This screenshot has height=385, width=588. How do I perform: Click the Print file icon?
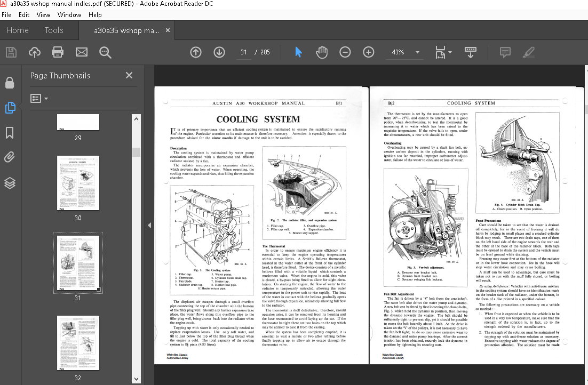(x=58, y=52)
